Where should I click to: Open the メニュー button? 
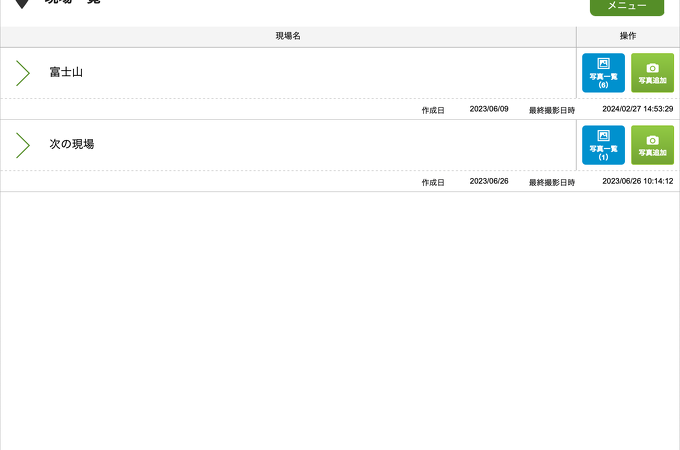626,6
